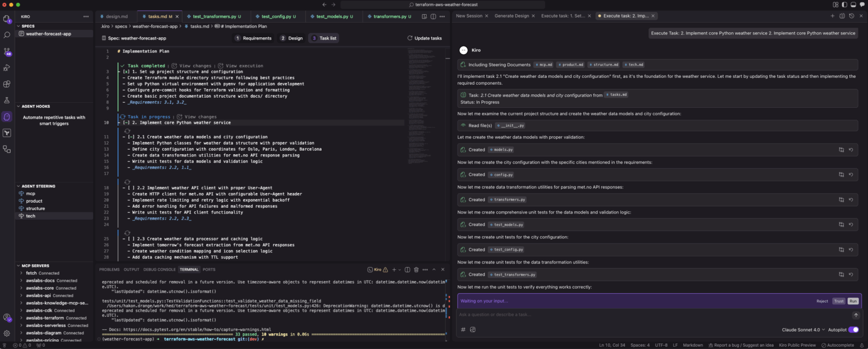Expand the terminal launch profile chevron

click(400, 269)
